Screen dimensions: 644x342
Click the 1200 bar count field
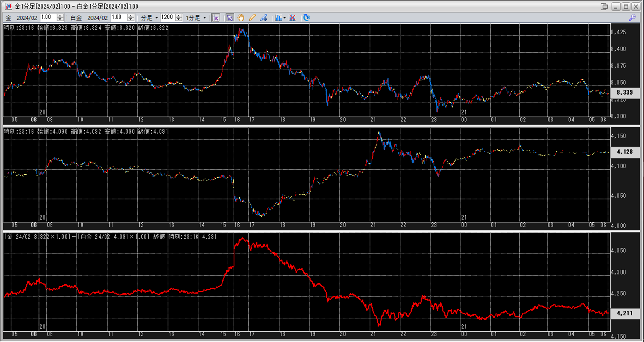[167, 17]
